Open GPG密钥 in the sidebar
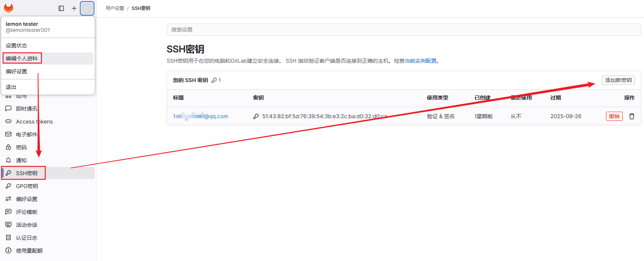Image resolution: width=644 pixels, height=261 pixels. click(x=27, y=186)
